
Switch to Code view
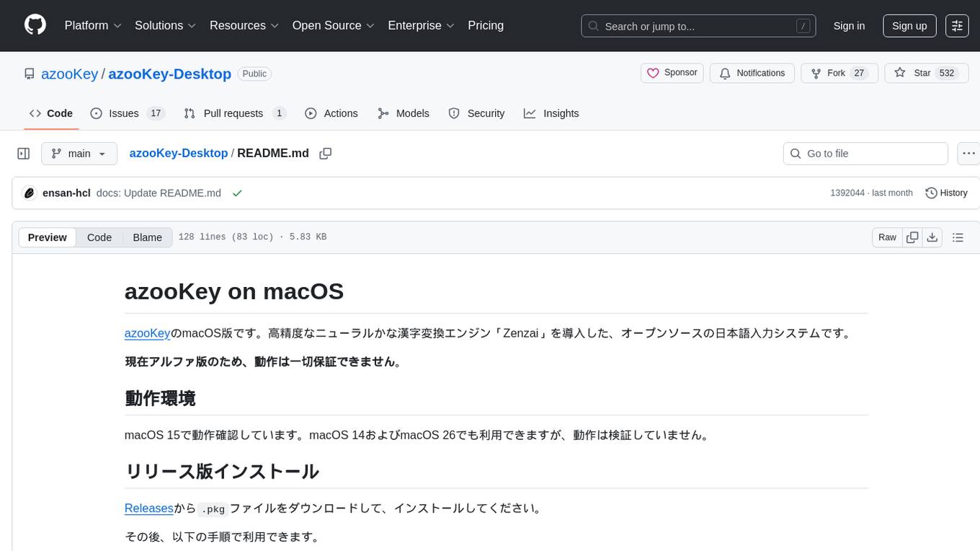pos(99,237)
